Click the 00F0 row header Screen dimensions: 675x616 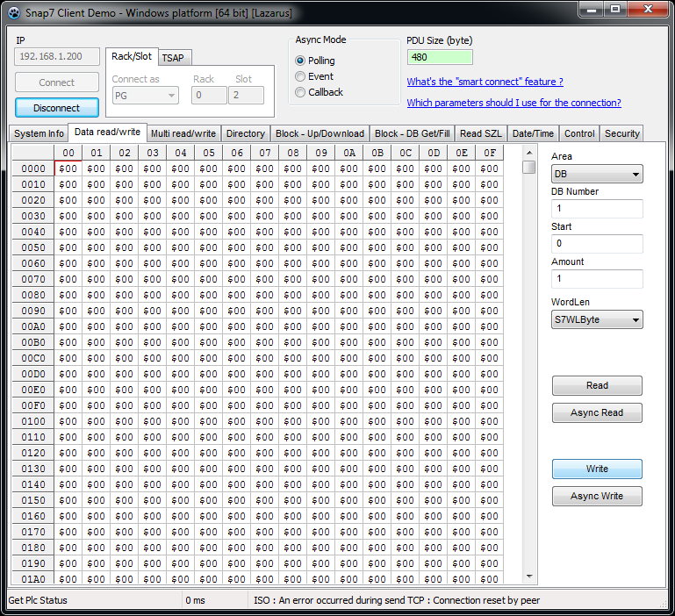(33, 406)
